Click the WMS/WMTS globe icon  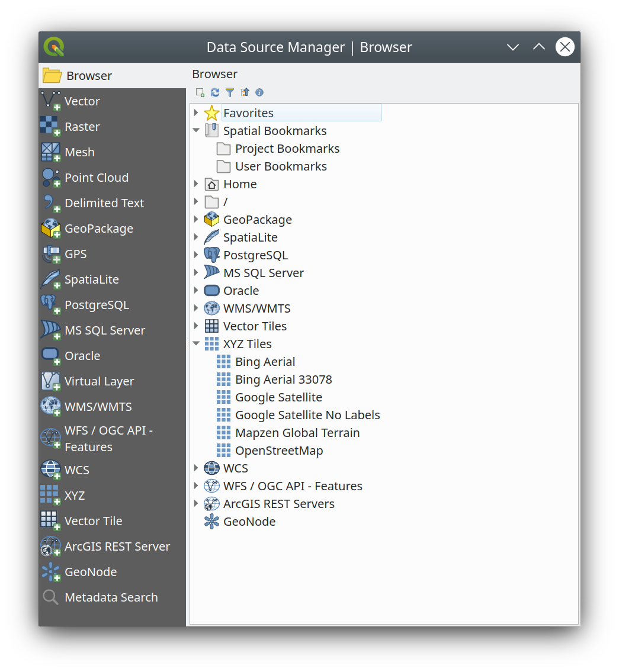click(211, 308)
